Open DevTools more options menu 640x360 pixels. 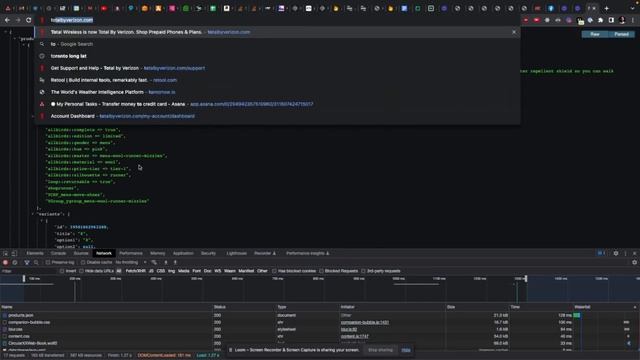pyautogui.click(x=625, y=253)
